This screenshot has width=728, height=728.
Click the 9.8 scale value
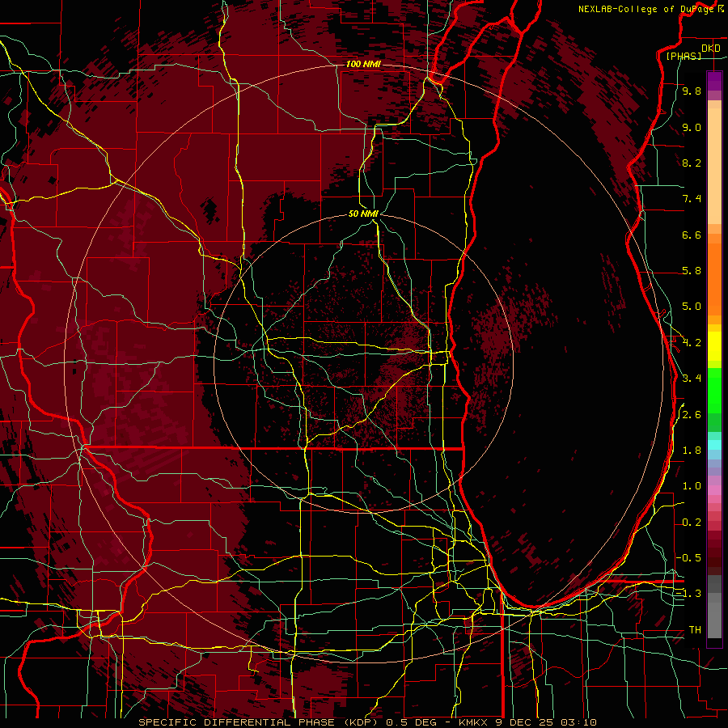(x=692, y=91)
